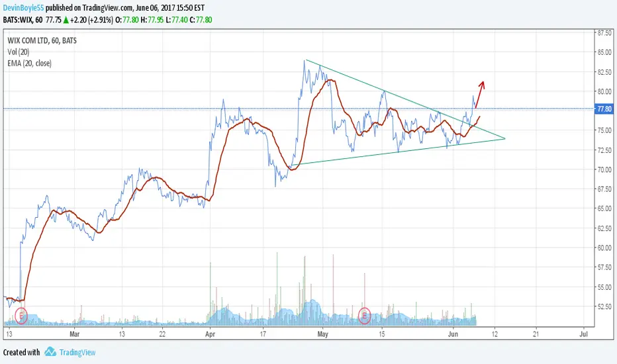Screen dimensions: 617x364
Task: Click the BATS:WIX, 60 symbol header text
Action: click(23, 20)
